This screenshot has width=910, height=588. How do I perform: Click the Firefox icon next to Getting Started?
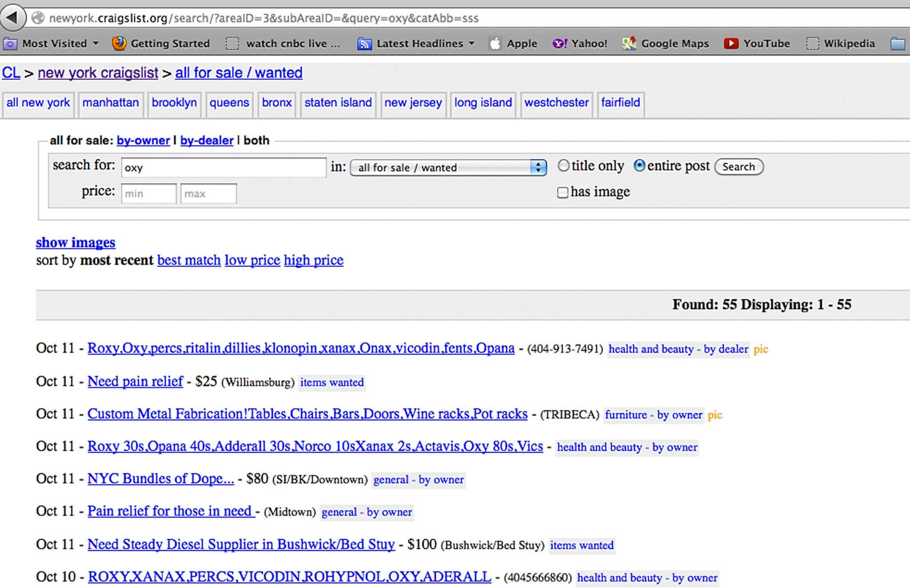tap(119, 44)
